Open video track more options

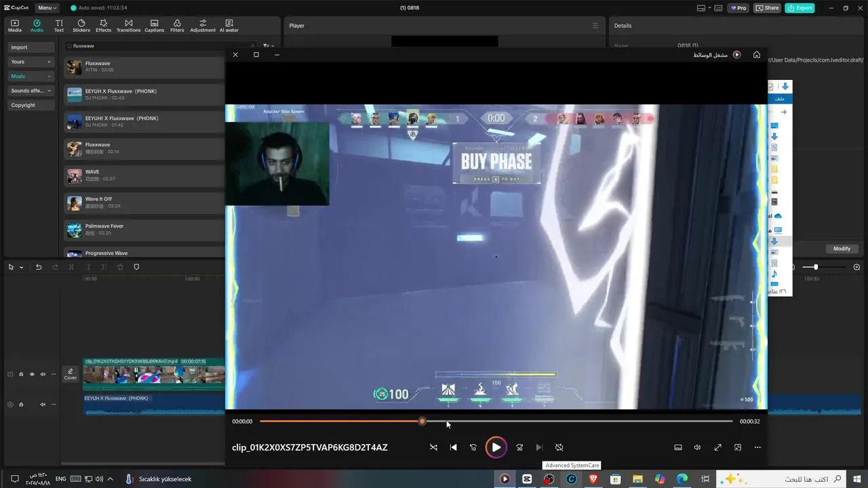[x=54, y=374]
